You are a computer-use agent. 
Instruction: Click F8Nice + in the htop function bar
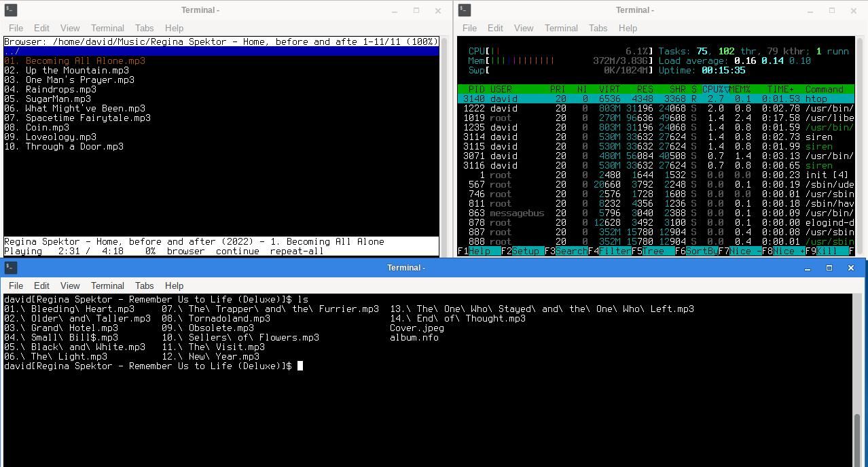coord(782,251)
